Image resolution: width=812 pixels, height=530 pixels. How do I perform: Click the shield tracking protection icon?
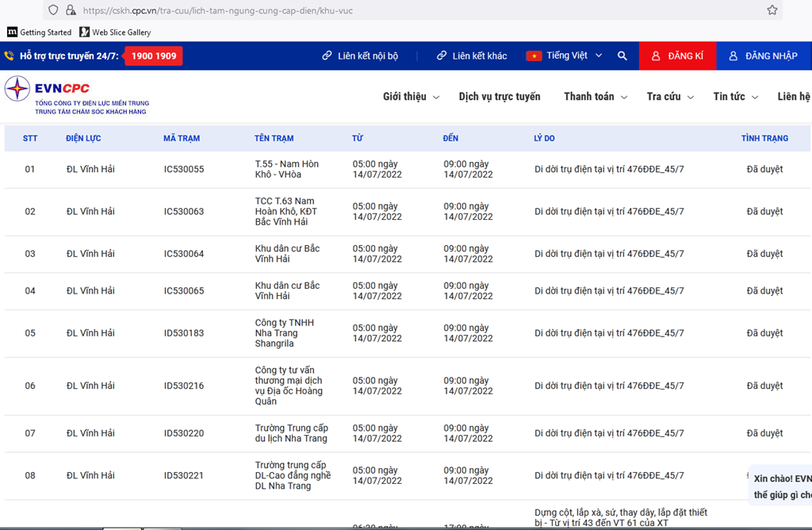(x=53, y=10)
